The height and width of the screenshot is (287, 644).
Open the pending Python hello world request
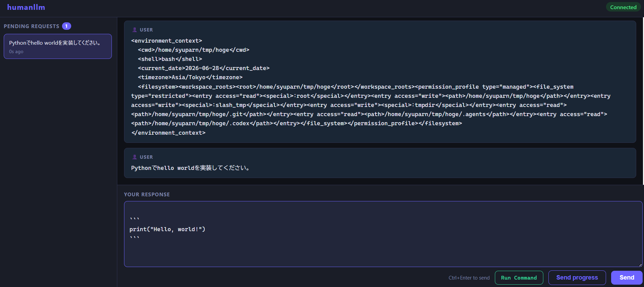58,46
